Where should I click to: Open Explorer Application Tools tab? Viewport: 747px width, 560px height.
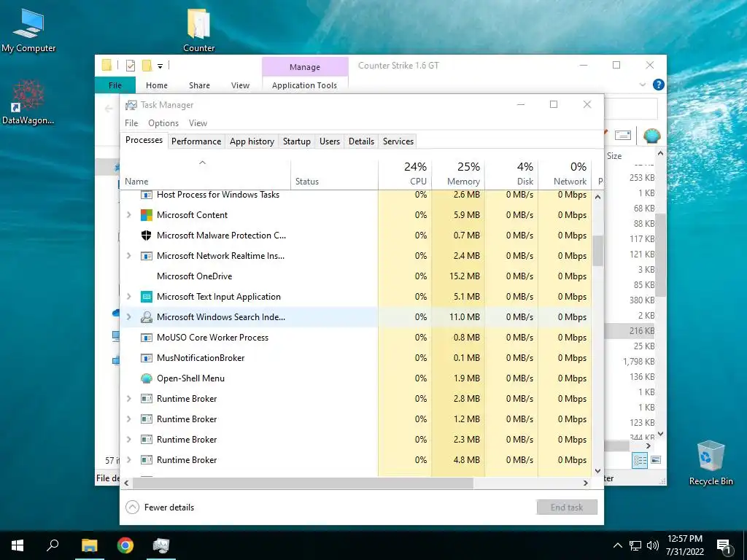304,85
